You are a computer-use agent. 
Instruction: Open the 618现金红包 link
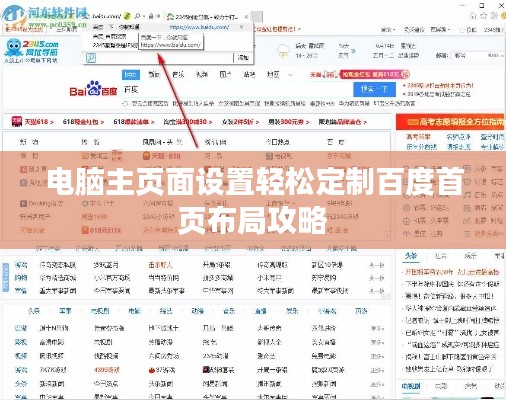click(x=83, y=122)
